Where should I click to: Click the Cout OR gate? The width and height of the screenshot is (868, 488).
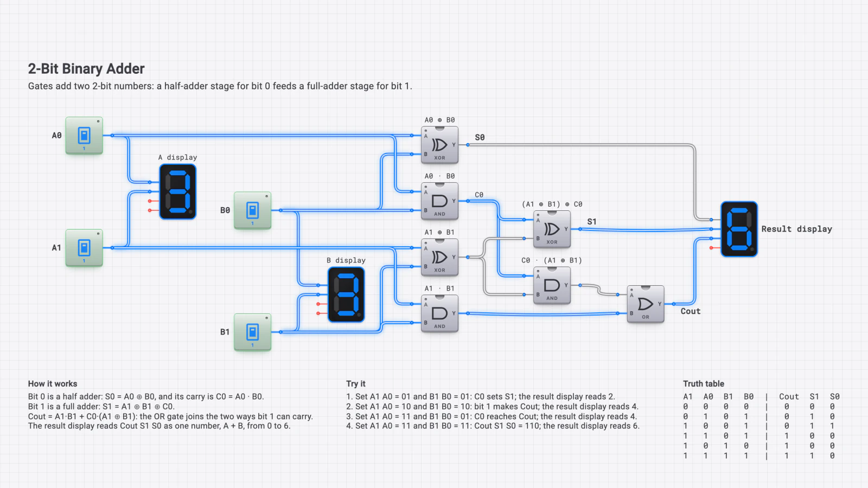click(646, 304)
